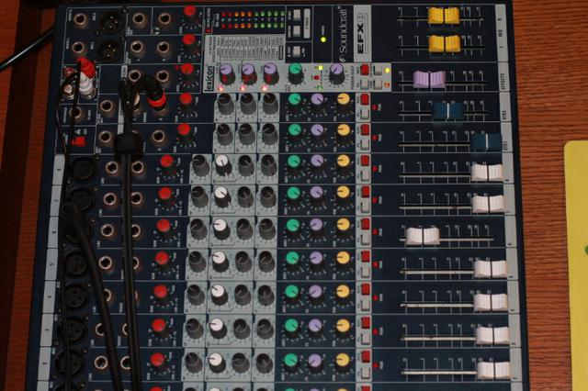Screen dimensions: 588x391
Task: Click the white fader pulled furthest left
Action: tap(423, 236)
